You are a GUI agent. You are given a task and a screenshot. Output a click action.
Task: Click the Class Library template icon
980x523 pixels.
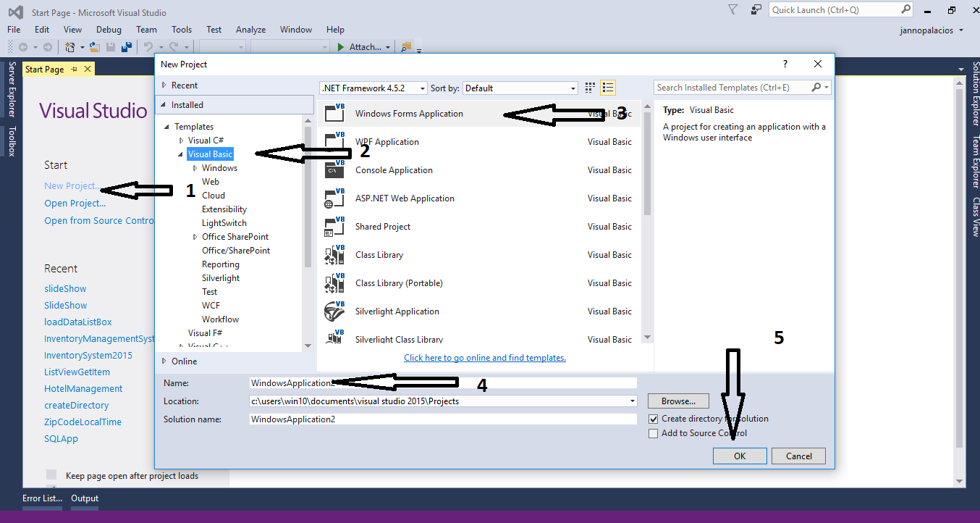tap(334, 254)
